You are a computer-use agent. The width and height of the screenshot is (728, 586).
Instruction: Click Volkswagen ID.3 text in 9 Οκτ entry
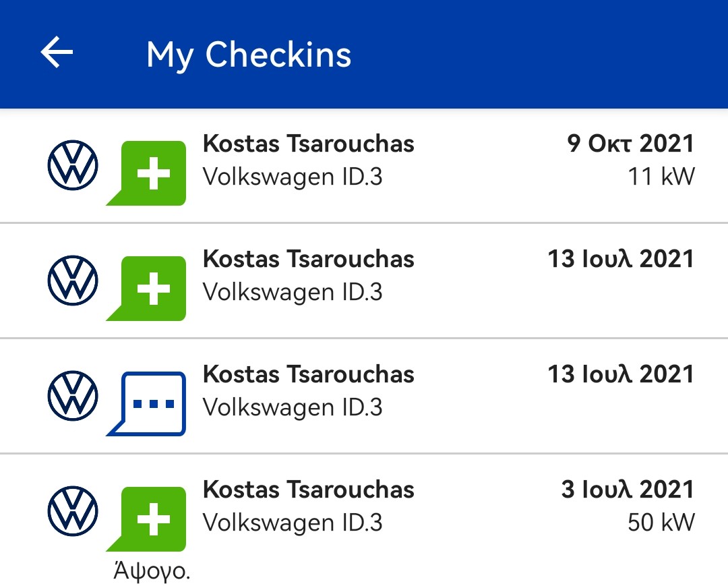pos(293,177)
